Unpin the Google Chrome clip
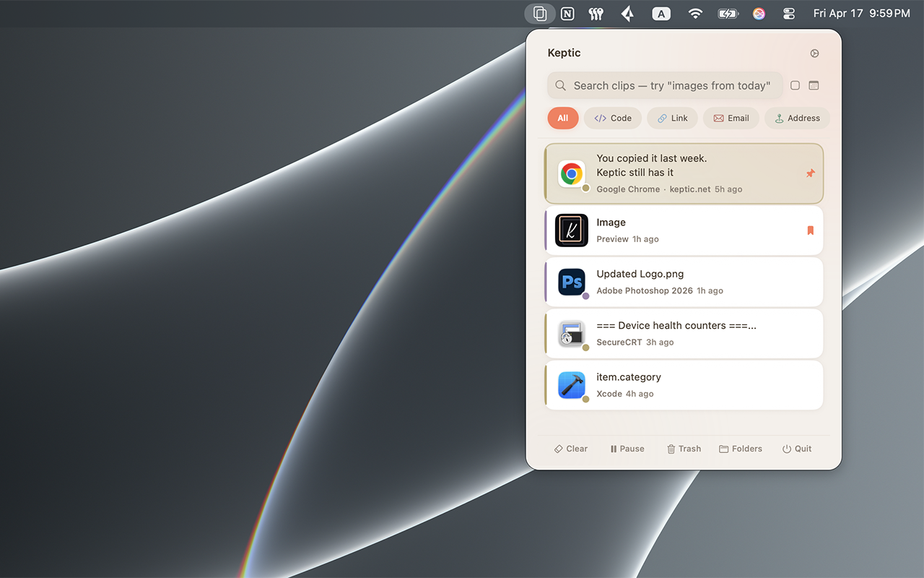924x578 pixels. pyautogui.click(x=810, y=173)
